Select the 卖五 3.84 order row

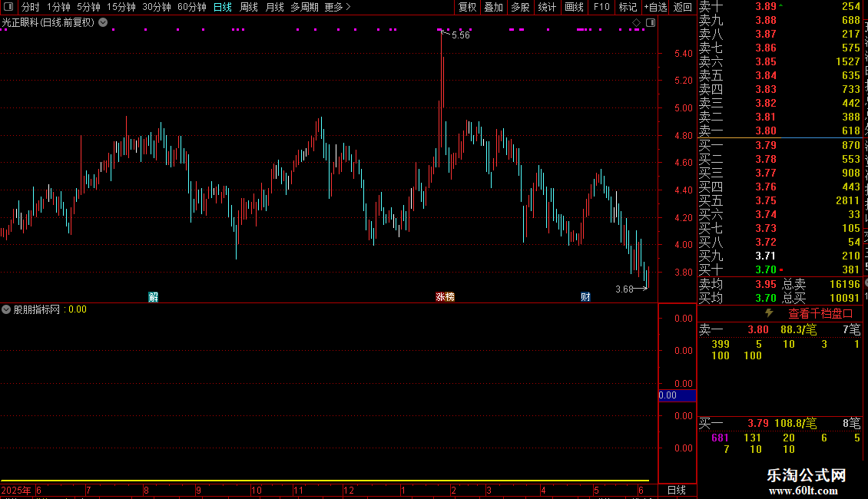tap(780, 75)
